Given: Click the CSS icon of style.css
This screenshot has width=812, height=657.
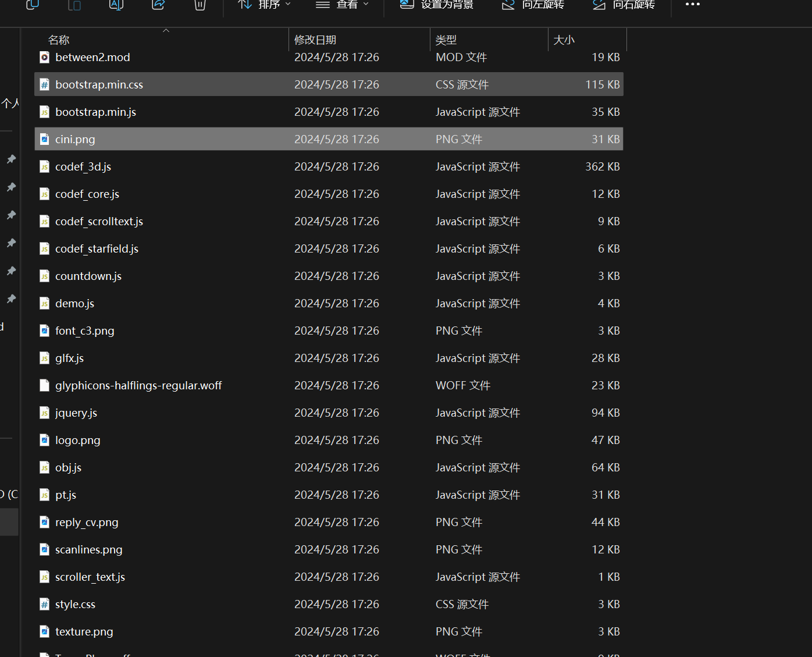Looking at the screenshot, I should pos(44,604).
